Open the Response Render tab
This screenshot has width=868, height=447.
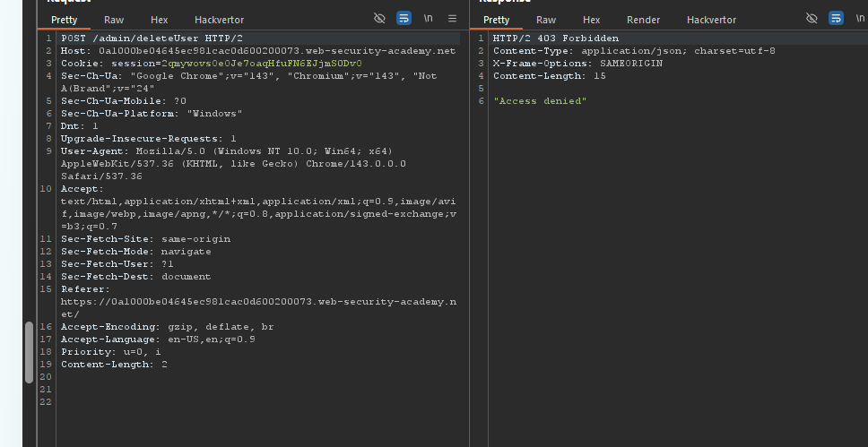[643, 20]
